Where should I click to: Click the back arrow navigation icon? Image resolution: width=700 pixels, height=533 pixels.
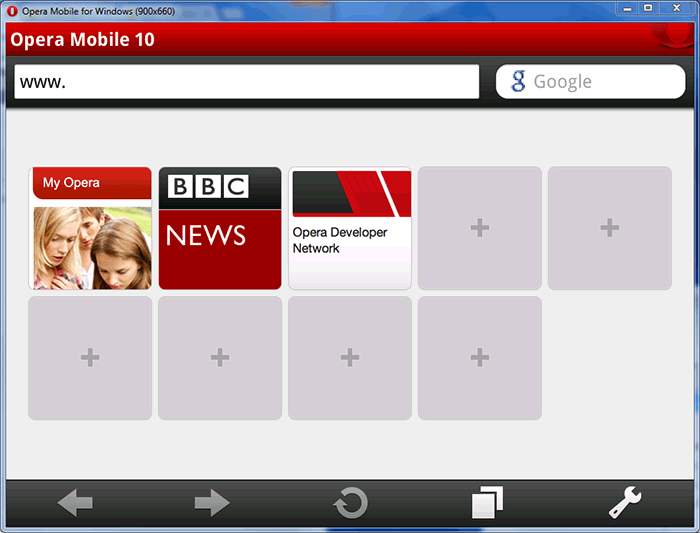tap(75, 503)
